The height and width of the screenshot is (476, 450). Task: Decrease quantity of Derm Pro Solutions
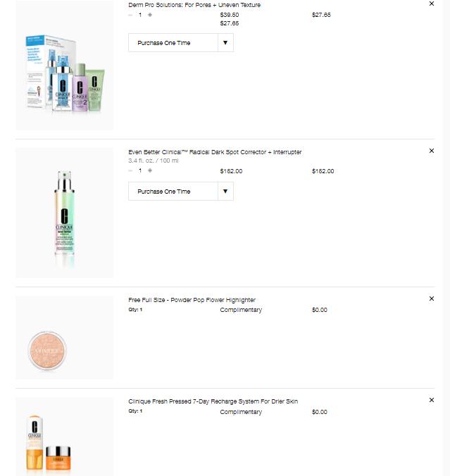[x=130, y=15]
